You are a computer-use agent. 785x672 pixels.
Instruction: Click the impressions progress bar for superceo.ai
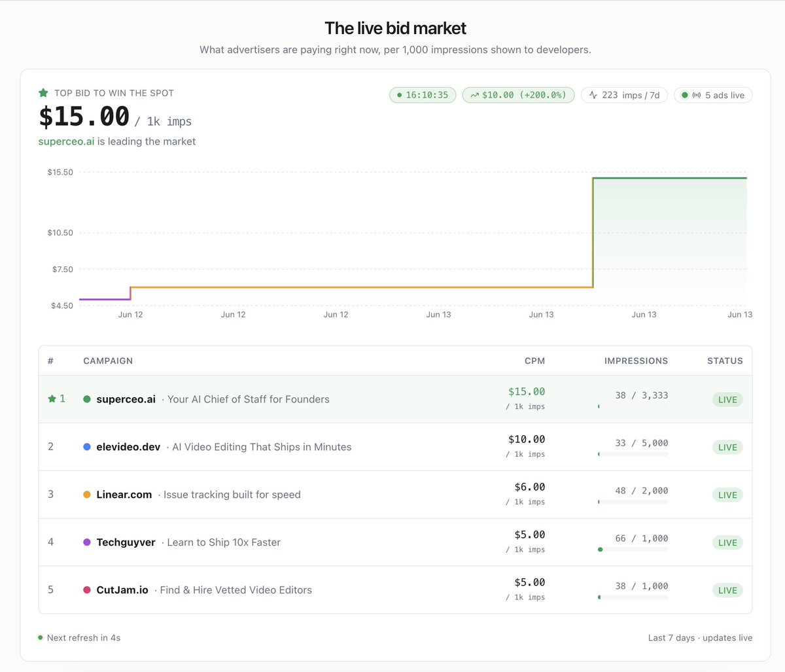pyautogui.click(x=633, y=406)
